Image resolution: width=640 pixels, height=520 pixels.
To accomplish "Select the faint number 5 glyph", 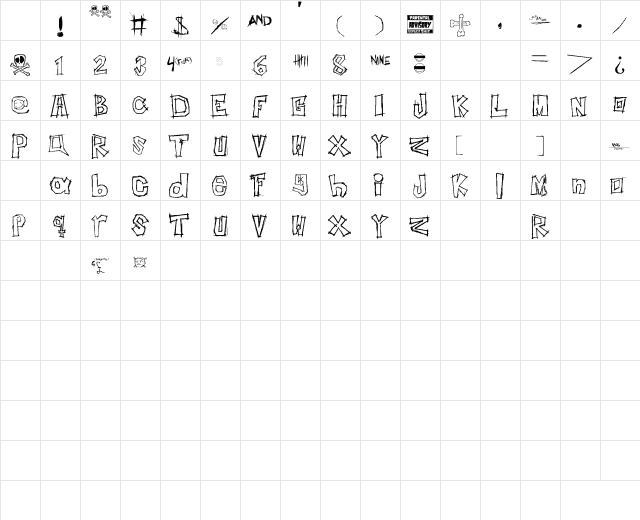I will [x=219, y=62].
